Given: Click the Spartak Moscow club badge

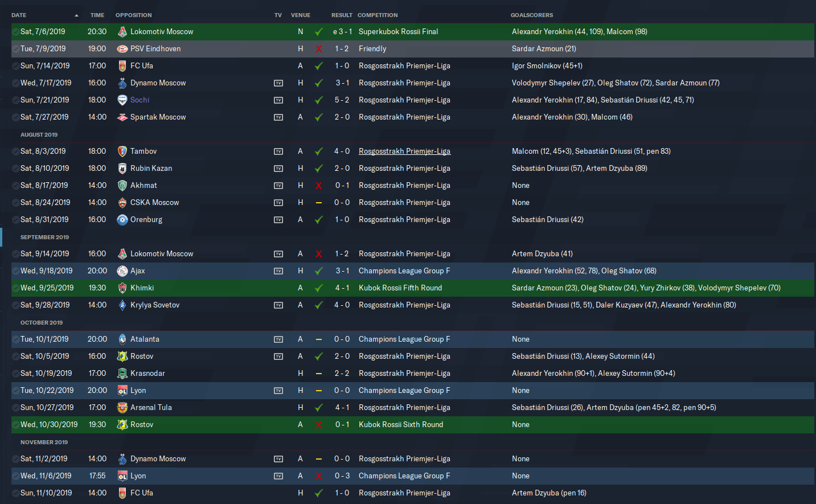Looking at the screenshot, I should (x=122, y=117).
